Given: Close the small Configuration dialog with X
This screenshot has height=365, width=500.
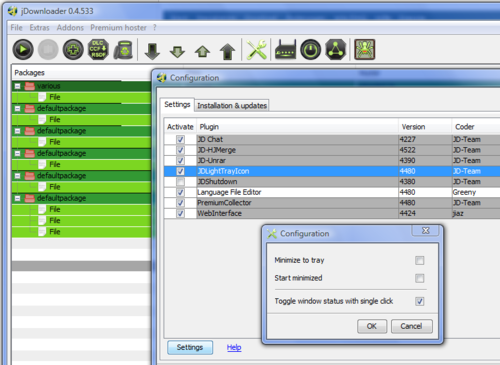Looking at the screenshot, I should pos(426,230).
